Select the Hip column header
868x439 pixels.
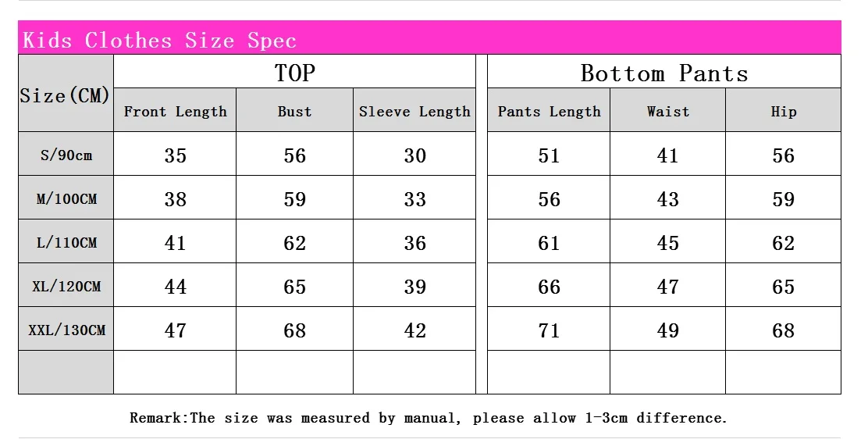[783, 110]
